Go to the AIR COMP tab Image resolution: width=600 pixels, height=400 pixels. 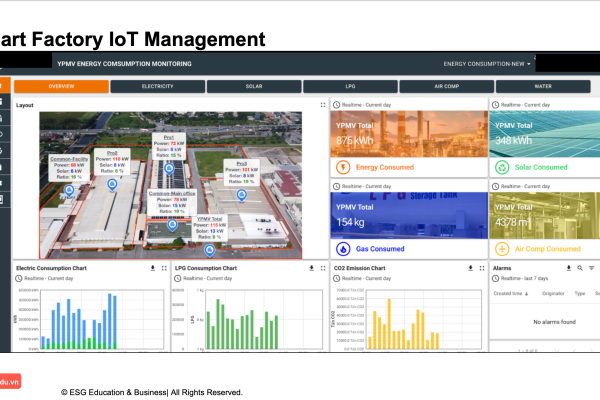click(446, 87)
